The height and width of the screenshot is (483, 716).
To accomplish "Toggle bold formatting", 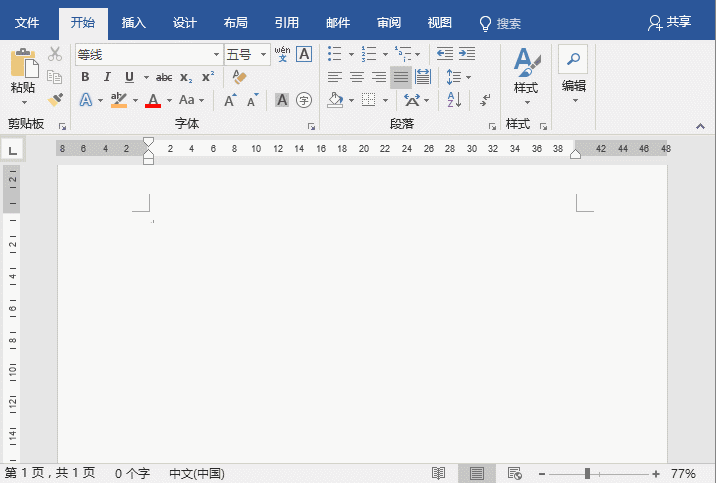I will click(85, 77).
